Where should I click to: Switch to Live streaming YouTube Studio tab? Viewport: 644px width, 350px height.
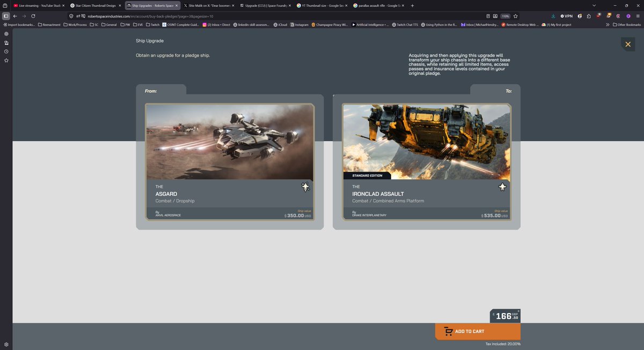pos(38,5)
